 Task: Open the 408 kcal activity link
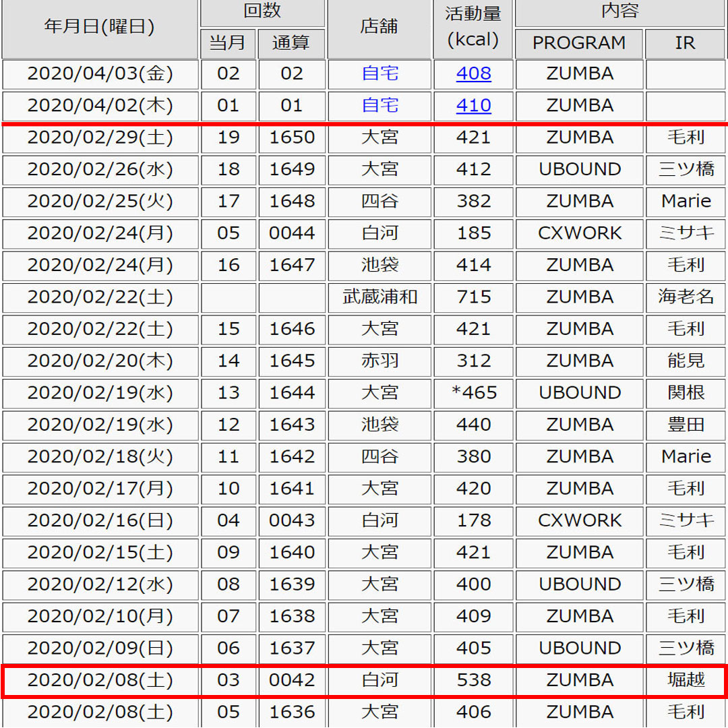pos(473,73)
